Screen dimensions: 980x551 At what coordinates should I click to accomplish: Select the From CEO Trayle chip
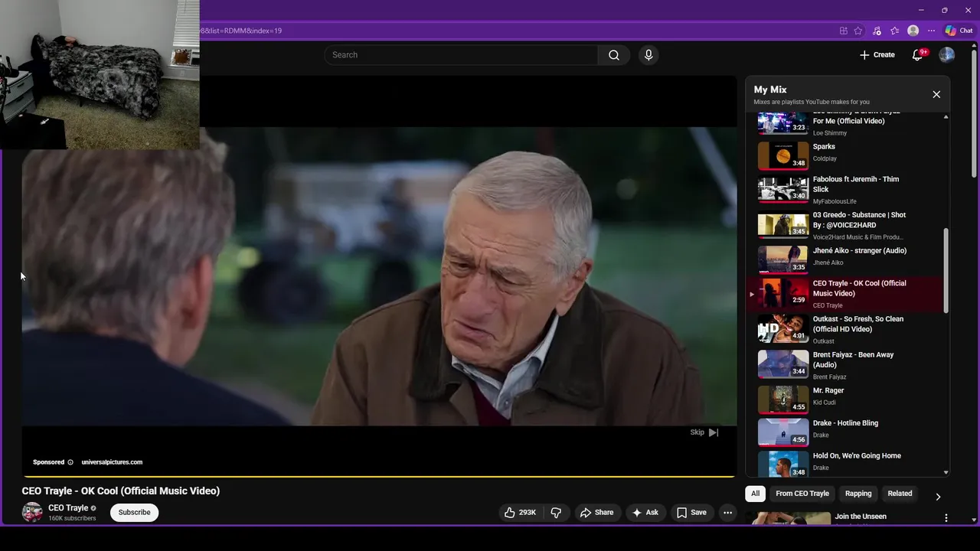802,494
